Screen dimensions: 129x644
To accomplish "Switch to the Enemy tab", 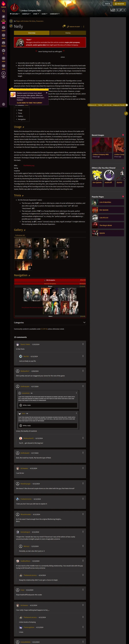I will tap(68, 33).
